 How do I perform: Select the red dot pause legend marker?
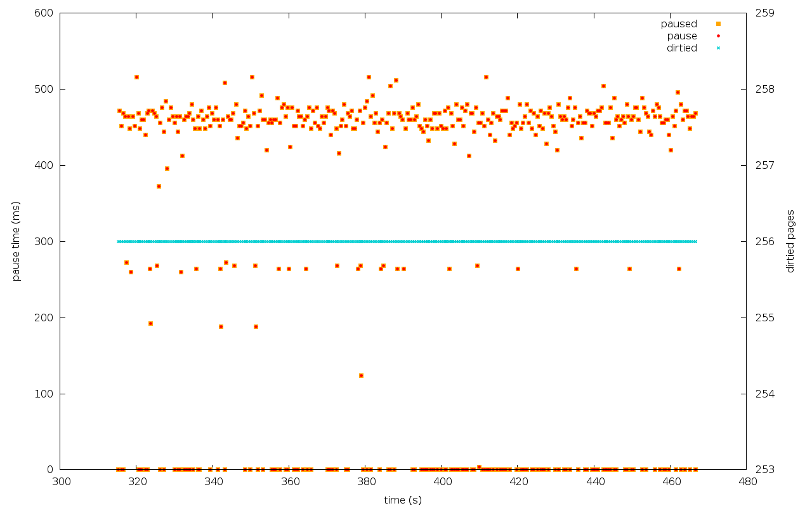pos(719,36)
